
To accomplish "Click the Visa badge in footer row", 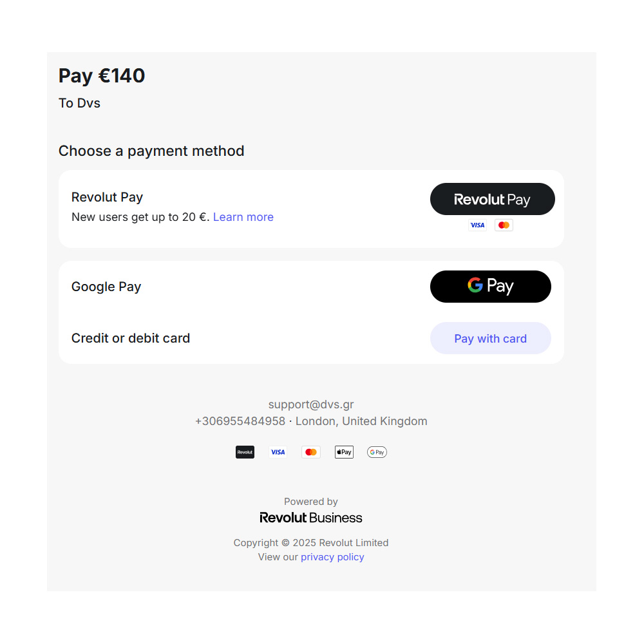I will point(278,452).
